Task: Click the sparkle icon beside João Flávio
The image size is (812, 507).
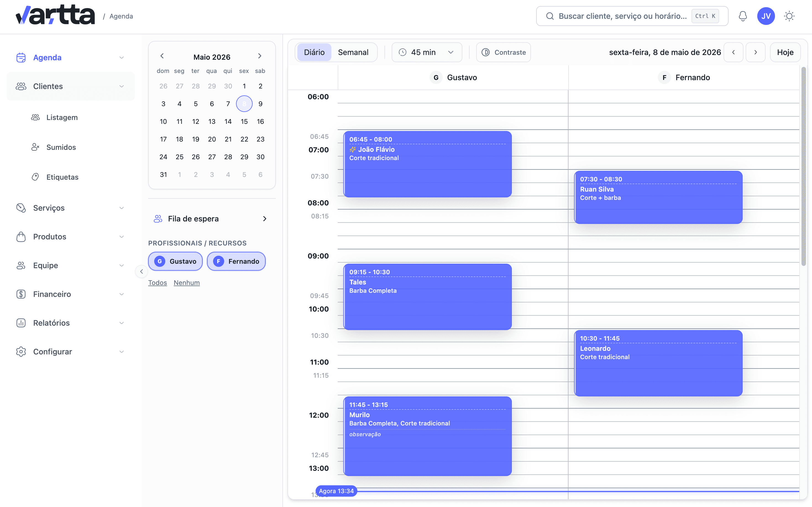Action: click(x=353, y=150)
